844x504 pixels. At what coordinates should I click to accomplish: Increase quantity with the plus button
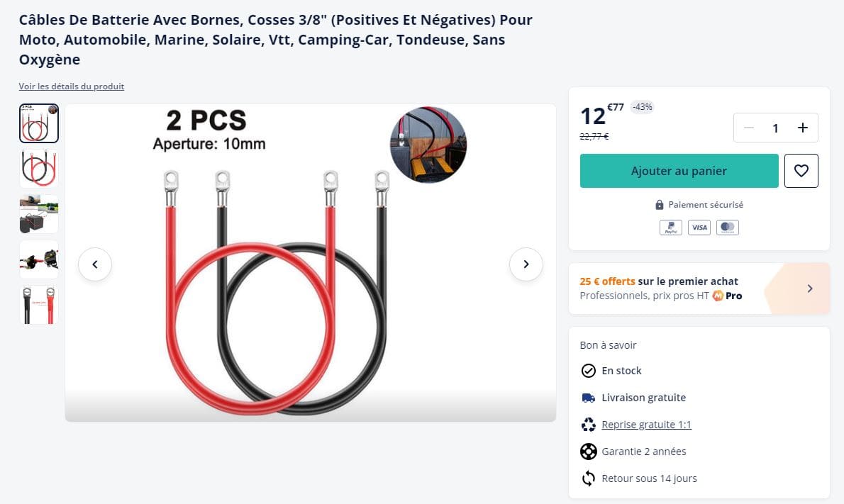pyautogui.click(x=802, y=128)
